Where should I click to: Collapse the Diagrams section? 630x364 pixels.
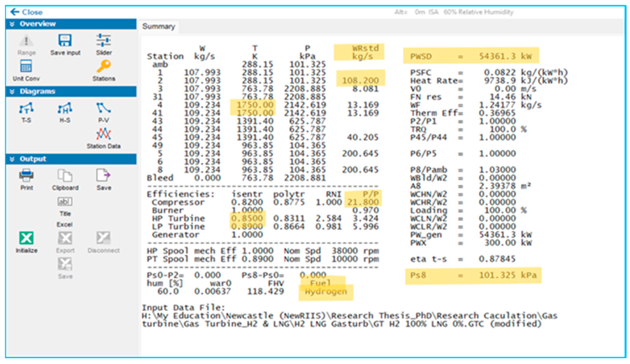pos(12,92)
